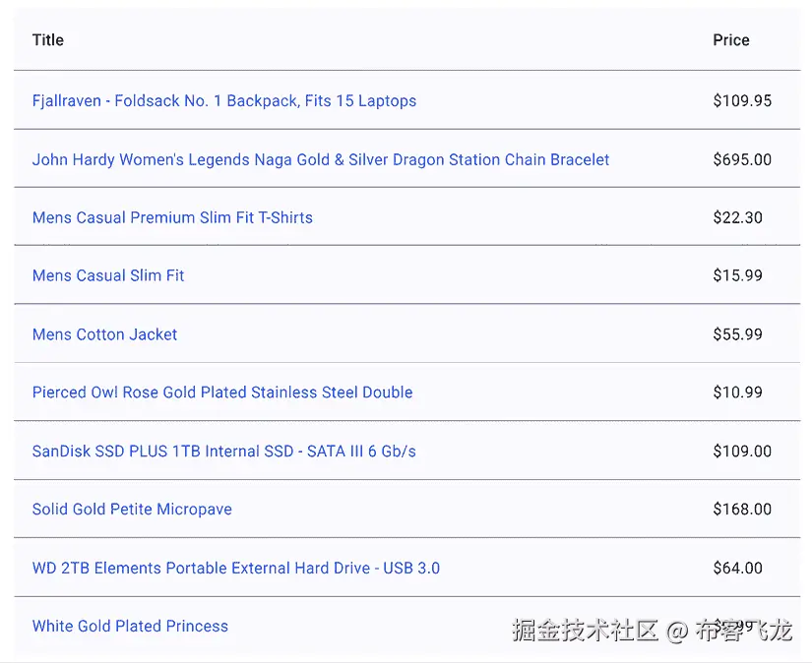Click the Title column header

click(48, 40)
